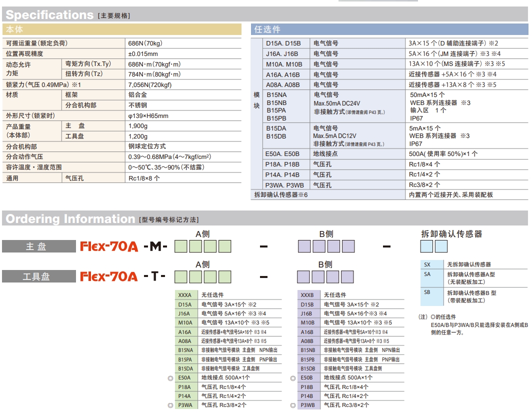
Task: Select the dimension value φ139×H65mm
Action: tap(148, 115)
